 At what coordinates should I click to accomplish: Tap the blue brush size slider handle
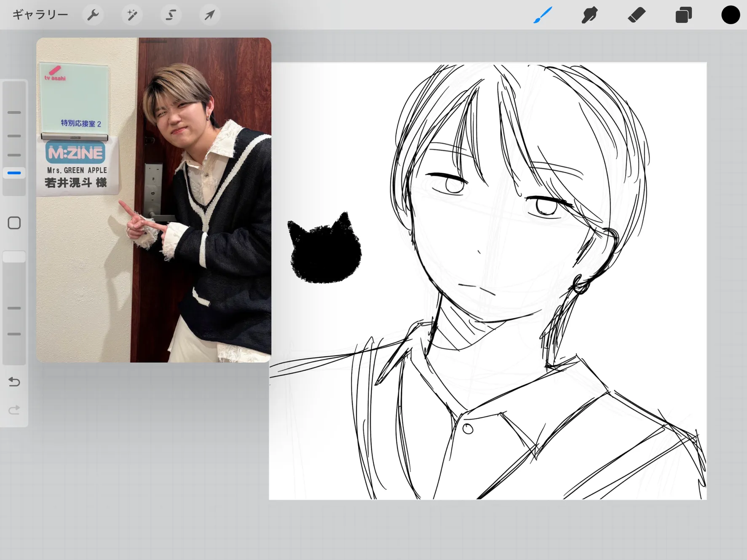coord(14,173)
